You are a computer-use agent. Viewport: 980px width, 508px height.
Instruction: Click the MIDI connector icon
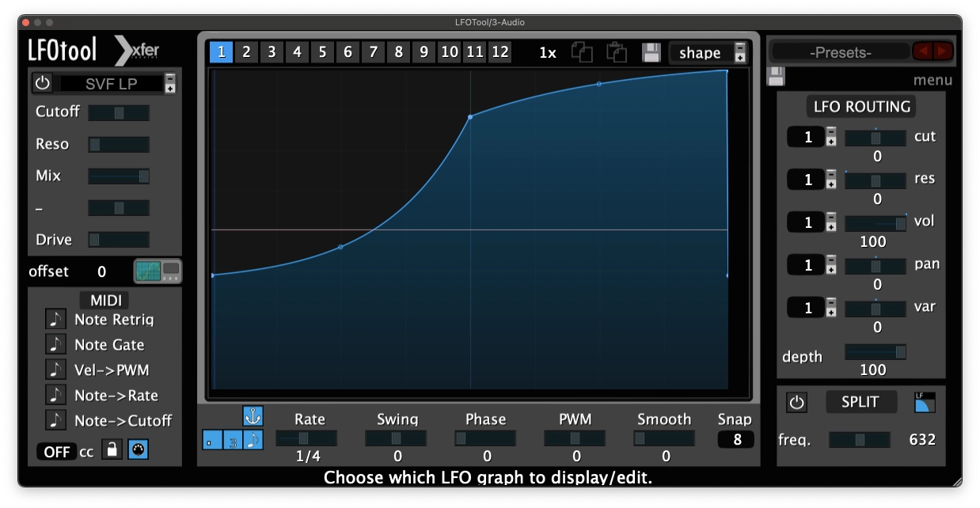pyautogui.click(x=138, y=450)
